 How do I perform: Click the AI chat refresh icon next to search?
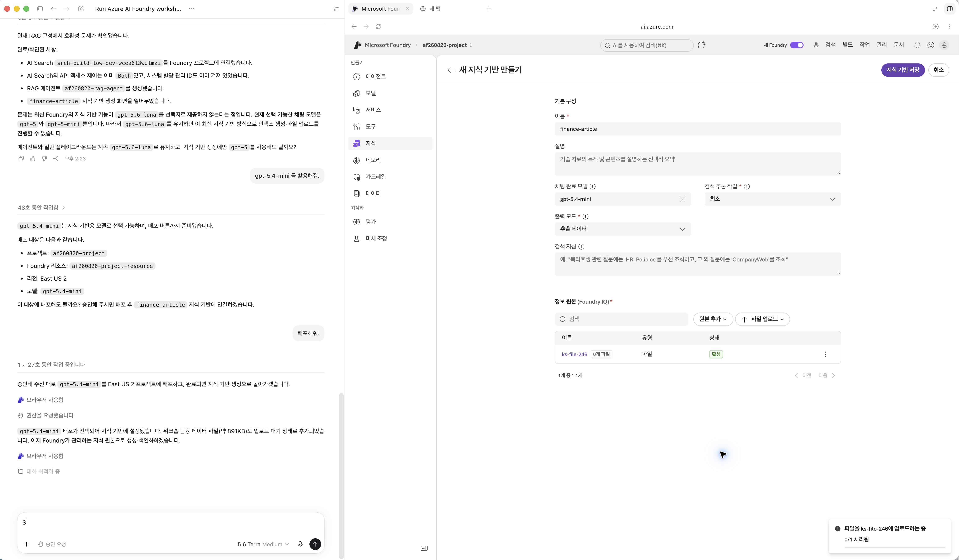coord(701,45)
